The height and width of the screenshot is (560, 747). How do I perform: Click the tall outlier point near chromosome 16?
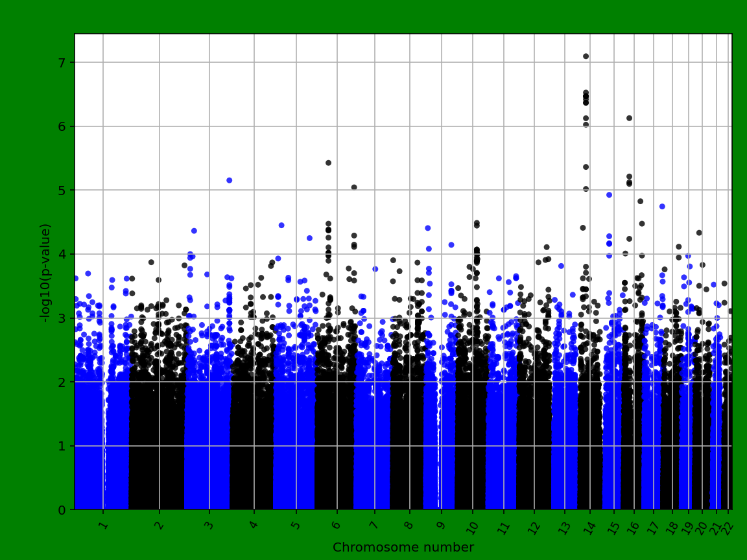629,117
